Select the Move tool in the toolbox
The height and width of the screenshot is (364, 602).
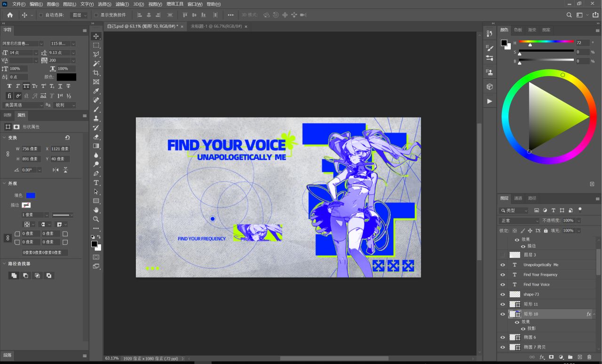click(x=96, y=36)
